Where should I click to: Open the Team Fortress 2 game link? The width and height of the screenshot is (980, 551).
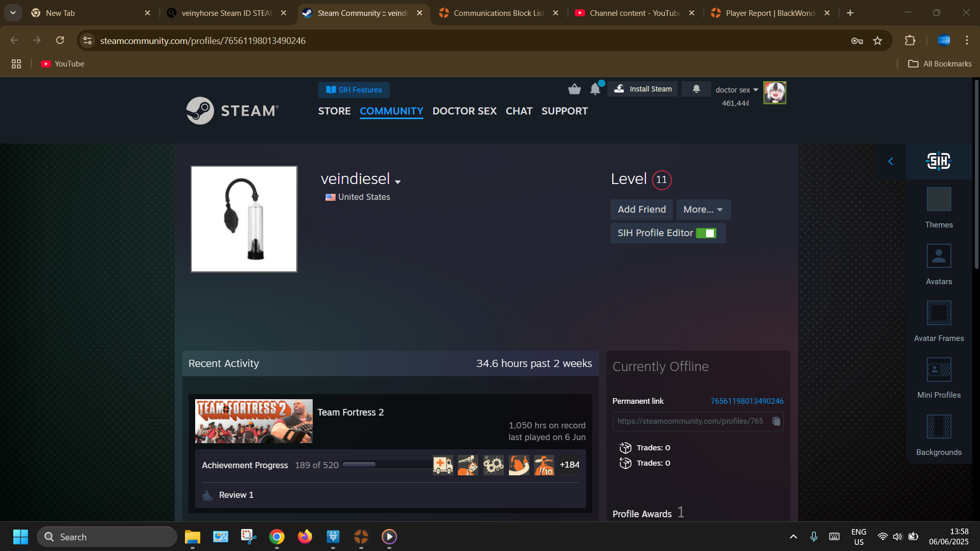tap(351, 412)
